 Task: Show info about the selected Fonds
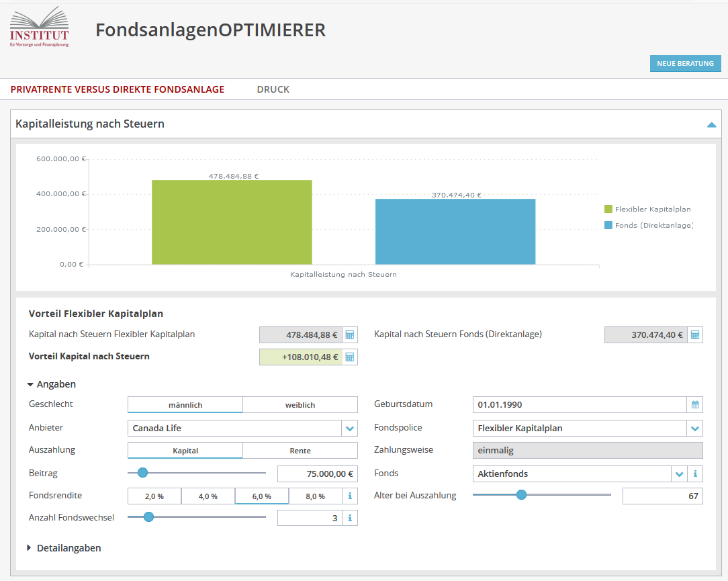[696, 474]
